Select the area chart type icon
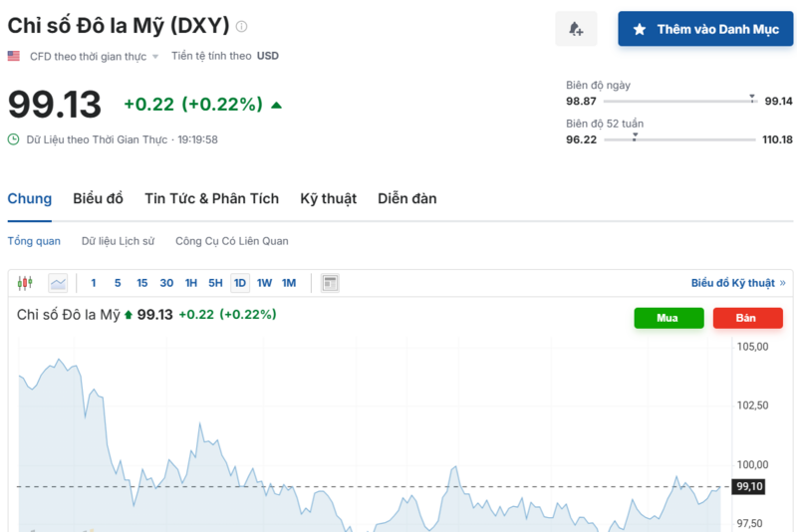Screen dimensions: 797x532 tap(58, 283)
